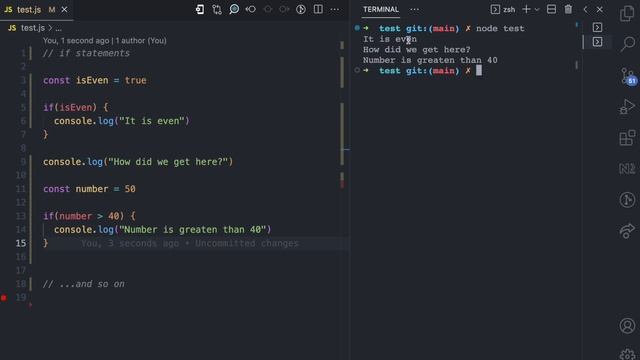Screen dimensions: 640x360
Task: Open Source Control with 51 badge
Action: point(627,76)
